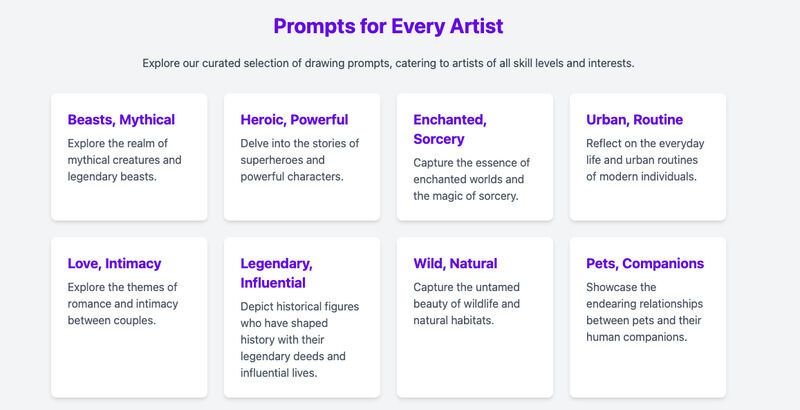The image size is (800, 410).
Task: Select the superheroes and powerful characters description
Action: click(x=300, y=160)
